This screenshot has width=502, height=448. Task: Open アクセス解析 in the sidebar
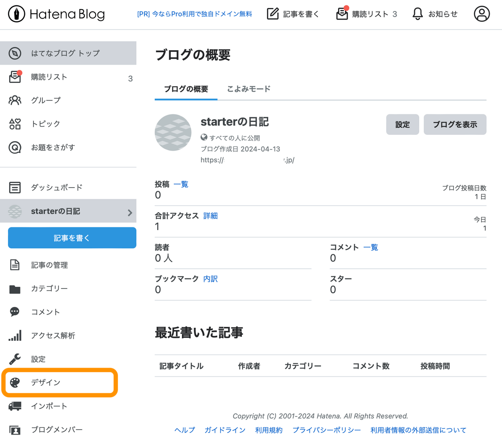(x=68, y=335)
